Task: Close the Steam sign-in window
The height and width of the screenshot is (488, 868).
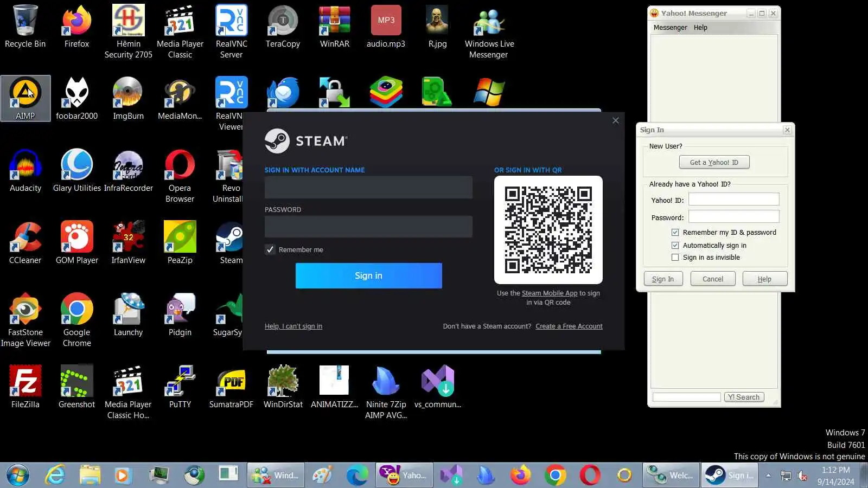Action: point(615,120)
